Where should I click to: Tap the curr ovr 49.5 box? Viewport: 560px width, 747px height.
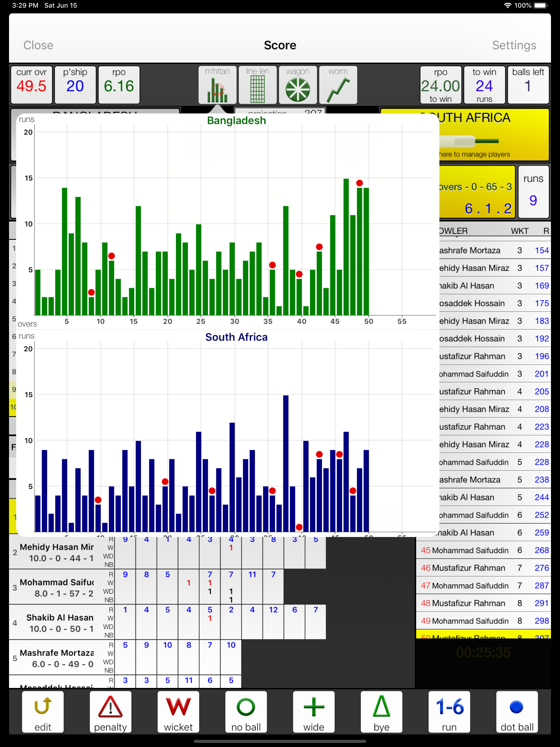tap(31, 85)
